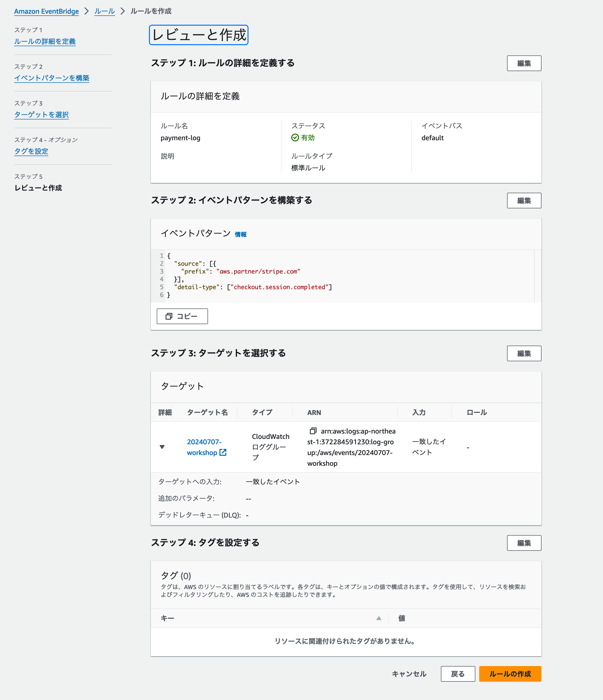The image size is (603, 700).
Task: Open the 情報 link beside イベントパターン
Action: (x=241, y=234)
